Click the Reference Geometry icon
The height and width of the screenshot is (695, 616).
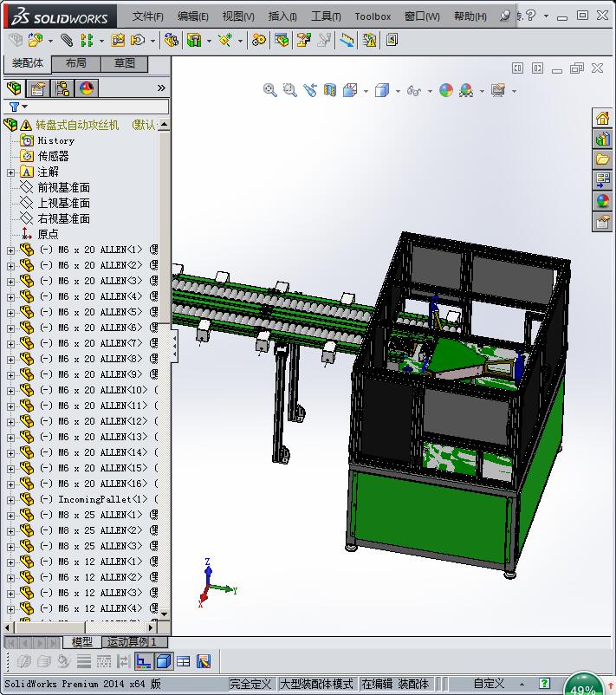(225, 41)
